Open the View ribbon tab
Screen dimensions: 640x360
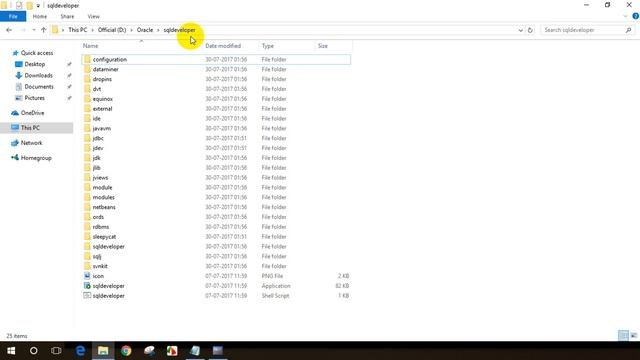(x=93, y=16)
